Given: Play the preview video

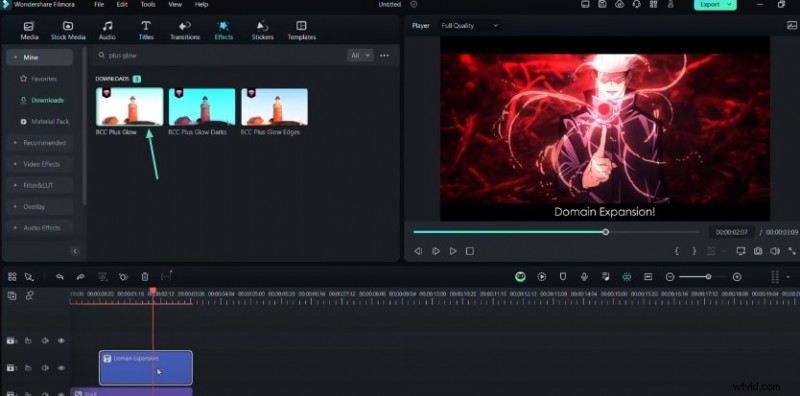Looking at the screenshot, I should click(x=453, y=251).
